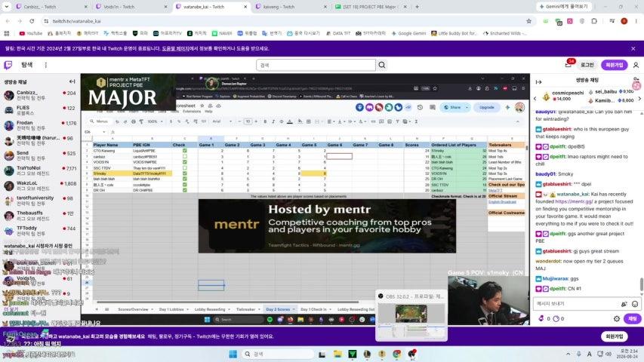Expand the Share button dropdown arrow
The width and height of the screenshot is (644, 362).
point(467,107)
